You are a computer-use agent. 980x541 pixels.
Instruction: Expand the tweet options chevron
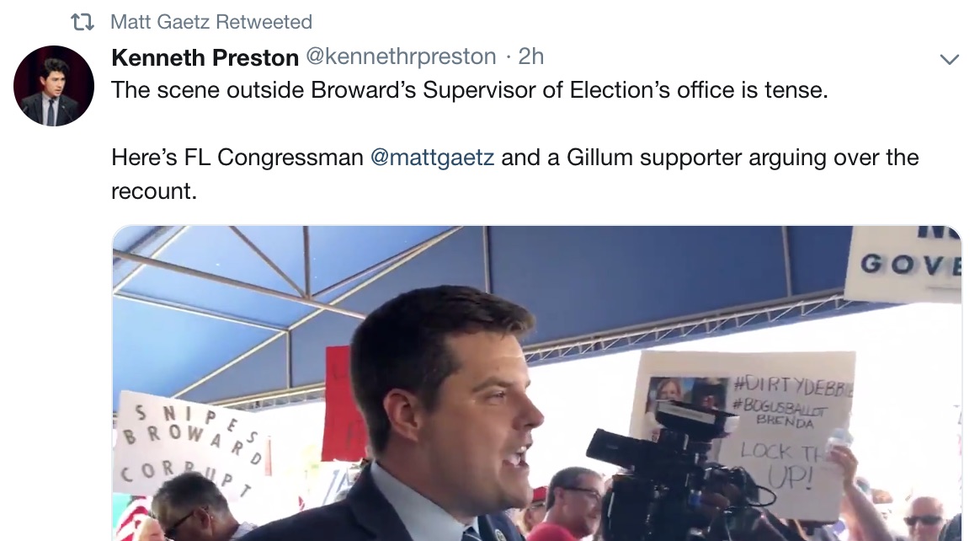tap(950, 60)
